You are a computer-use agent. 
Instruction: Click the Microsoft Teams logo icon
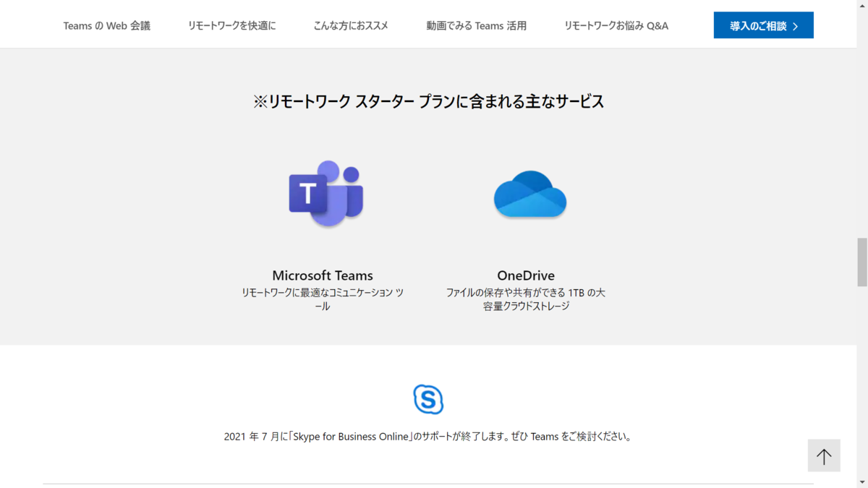[x=326, y=194]
